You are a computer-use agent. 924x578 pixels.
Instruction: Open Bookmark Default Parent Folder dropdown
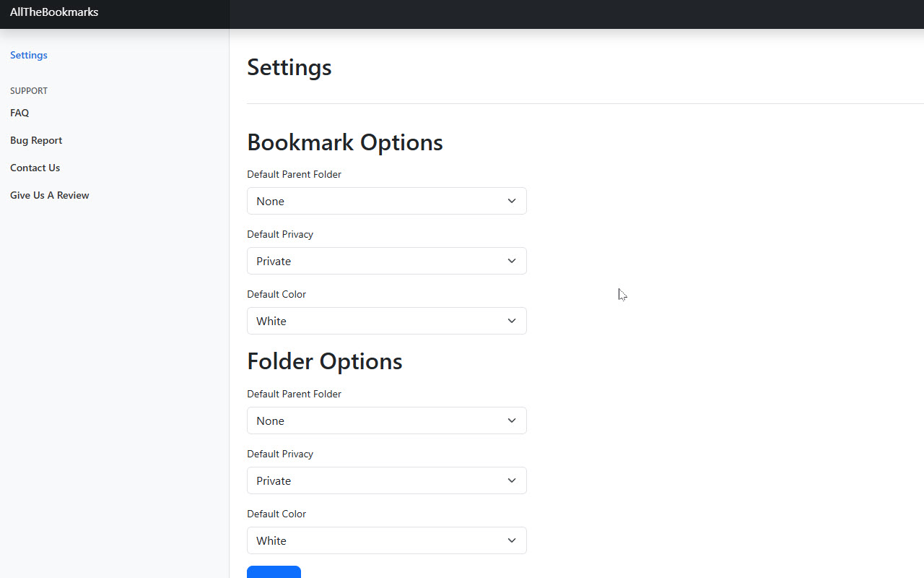tap(387, 201)
